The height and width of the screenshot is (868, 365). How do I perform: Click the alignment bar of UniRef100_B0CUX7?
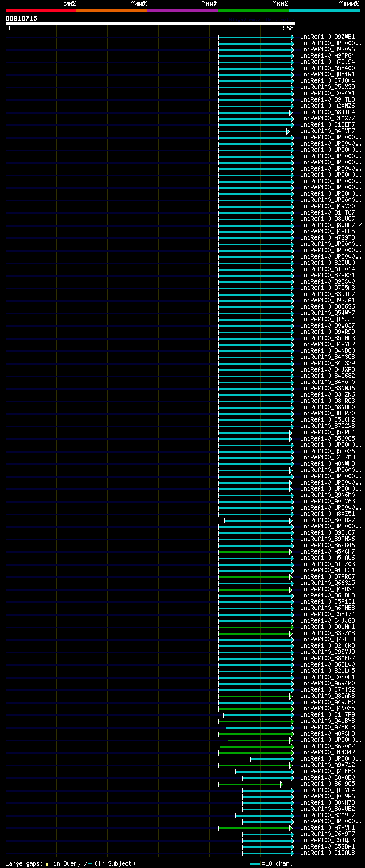(258, 520)
